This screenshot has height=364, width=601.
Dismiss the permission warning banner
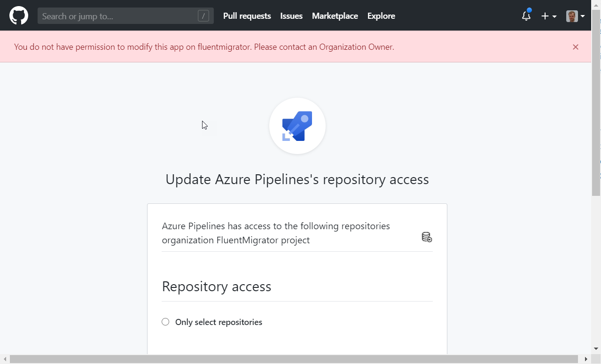pos(575,47)
